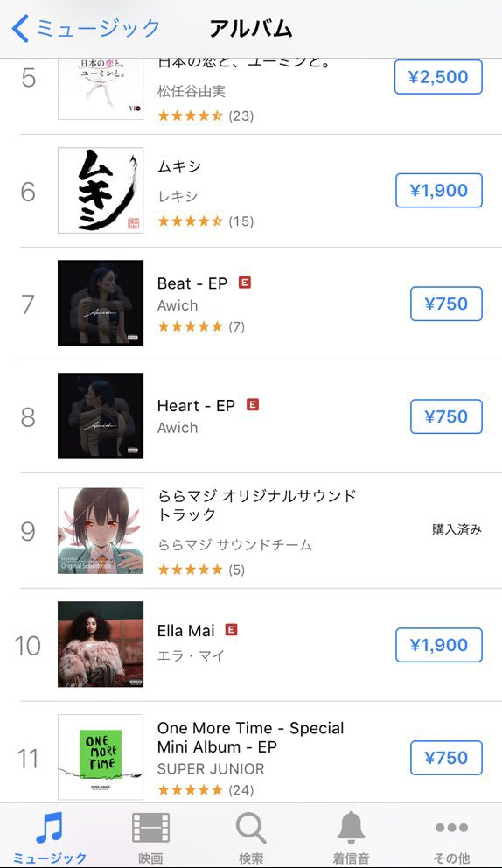
Task: Tap the explicit badge next to Ella Mai
Action: pyautogui.click(x=232, y=629)
